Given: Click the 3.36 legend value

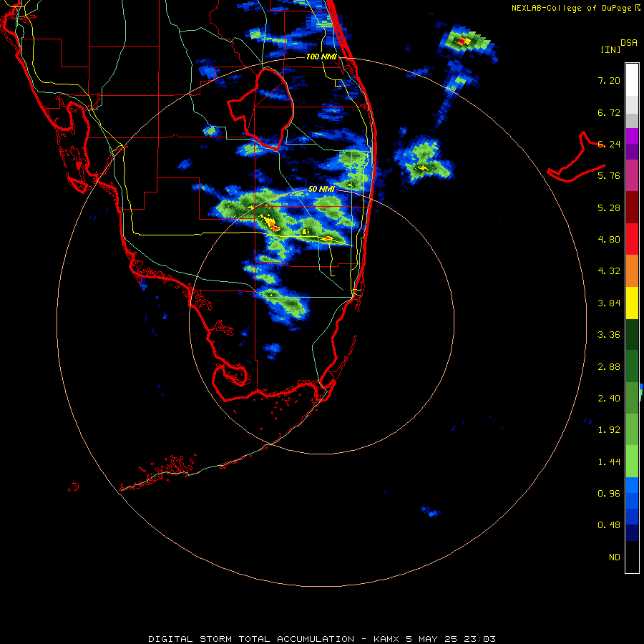Looking at the screenshot, I should point(609,335).
